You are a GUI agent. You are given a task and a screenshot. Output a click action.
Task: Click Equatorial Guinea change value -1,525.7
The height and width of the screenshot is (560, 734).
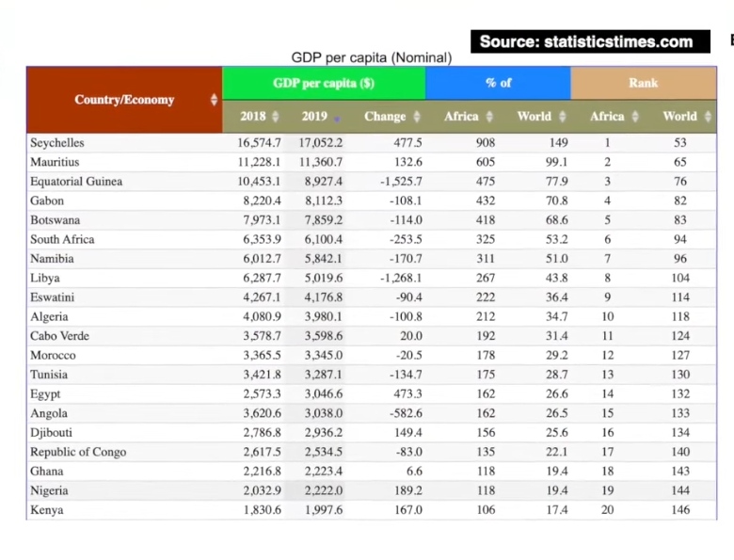401,182
